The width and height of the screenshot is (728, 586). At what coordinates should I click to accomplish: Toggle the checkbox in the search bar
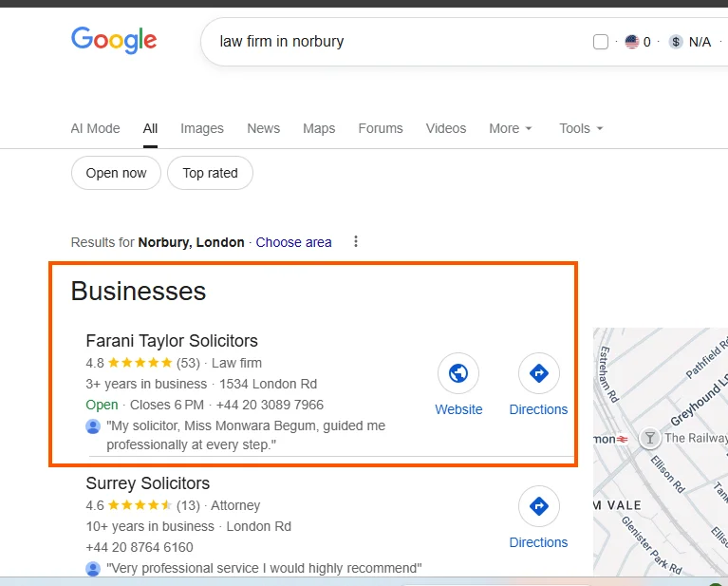coord(600,42)
